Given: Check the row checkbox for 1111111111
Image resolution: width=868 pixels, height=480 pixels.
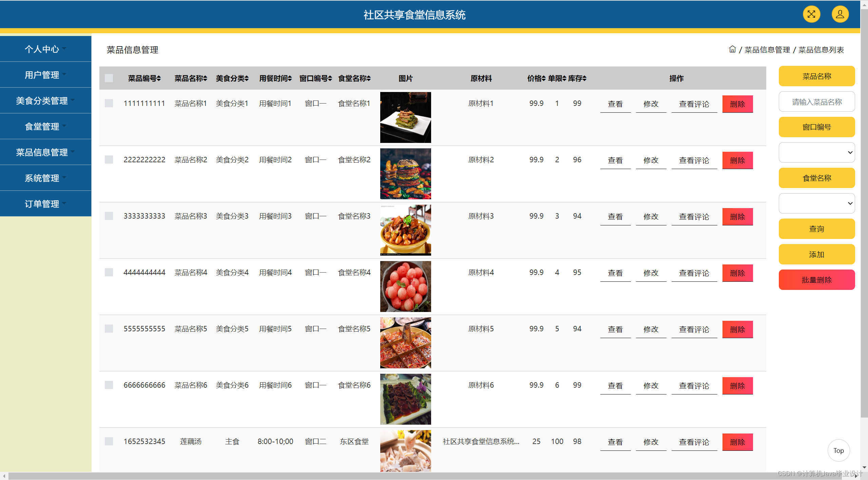Looking at the screenshot, I should (109, 103).
